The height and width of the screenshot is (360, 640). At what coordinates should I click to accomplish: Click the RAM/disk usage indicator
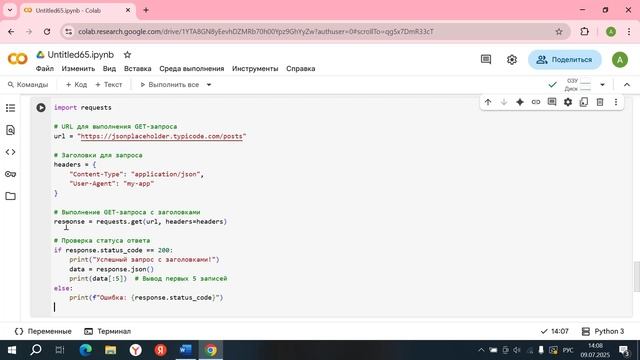(579, 84)
